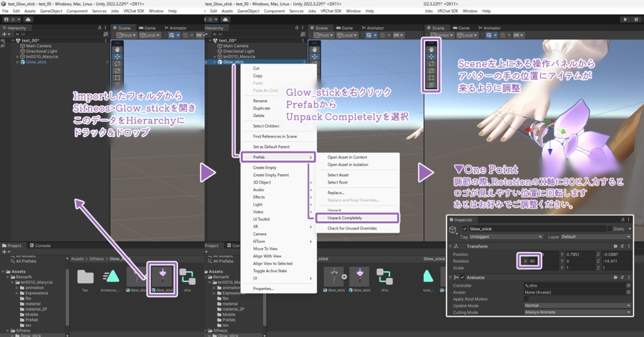Expand bn0010_Marycia in the left Hierarchy
Image resolution: width=644 pixels, height=337 pixels.
[18, 57]
